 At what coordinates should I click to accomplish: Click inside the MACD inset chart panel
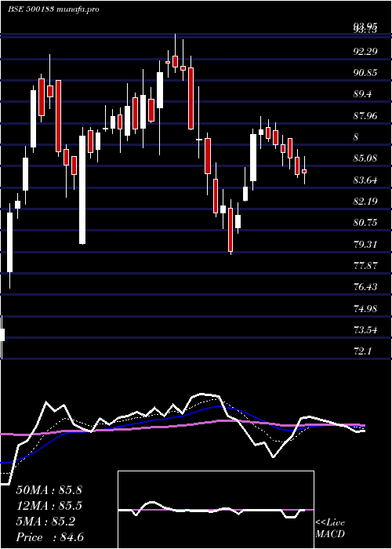point(216,510)
